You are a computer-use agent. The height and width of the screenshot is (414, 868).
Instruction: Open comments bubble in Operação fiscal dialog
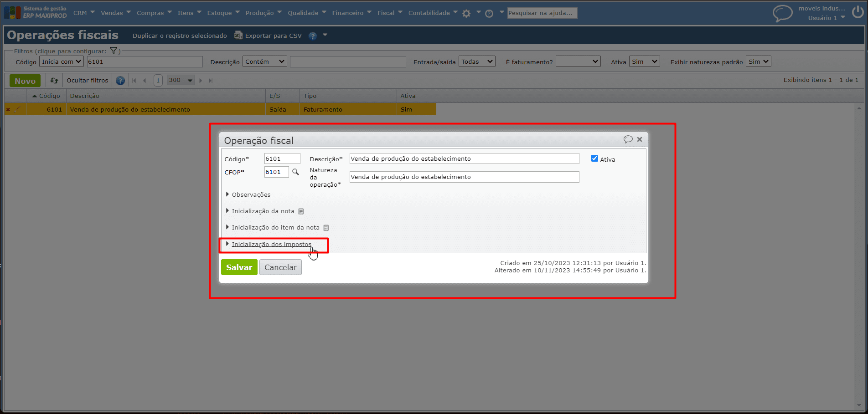pyautogui.click(x=628, y=139)
